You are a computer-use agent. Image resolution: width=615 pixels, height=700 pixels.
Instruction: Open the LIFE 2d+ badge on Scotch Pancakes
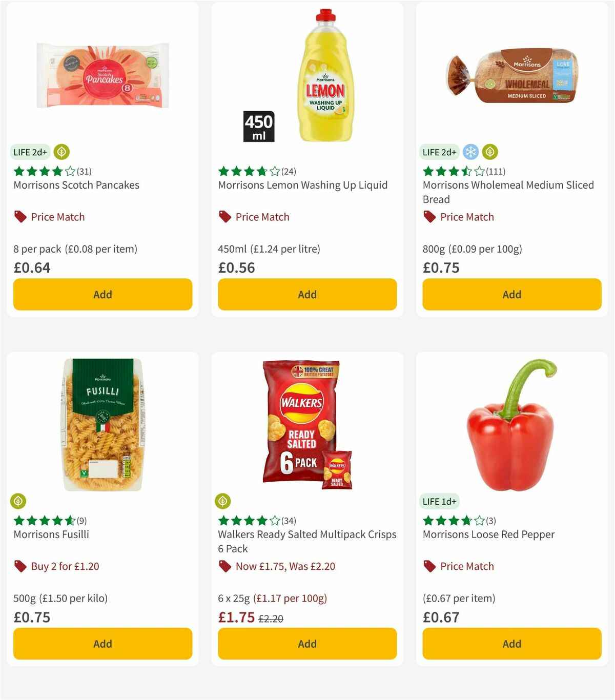[29, 152]
